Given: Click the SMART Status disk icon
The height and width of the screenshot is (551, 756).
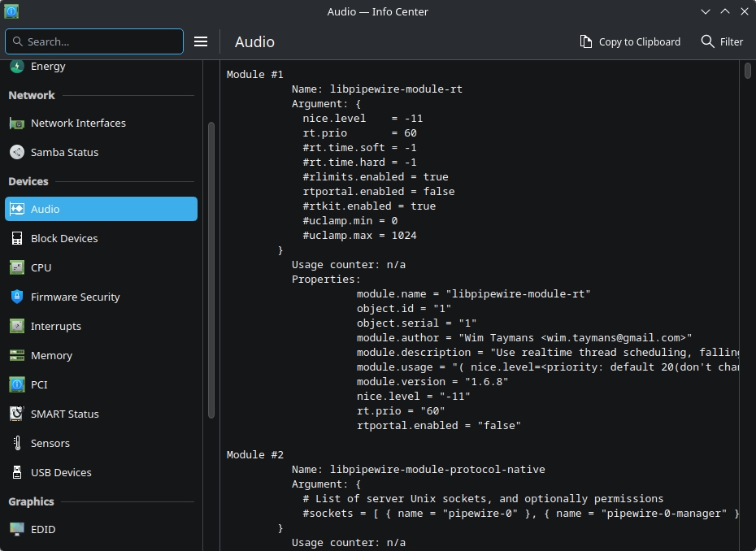Looking at the screenshot, I should tap(17, 414).
